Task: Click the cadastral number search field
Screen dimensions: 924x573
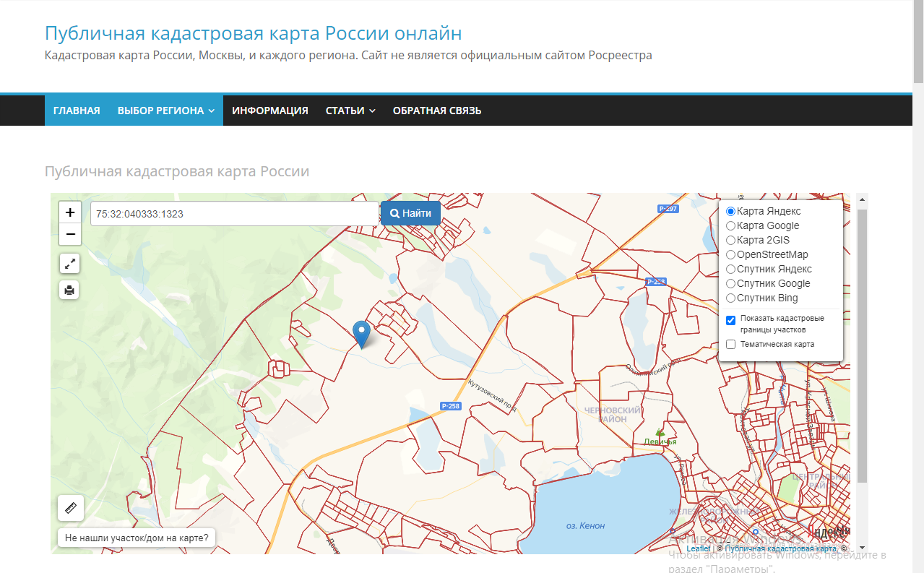Action: tap(234, 214)
